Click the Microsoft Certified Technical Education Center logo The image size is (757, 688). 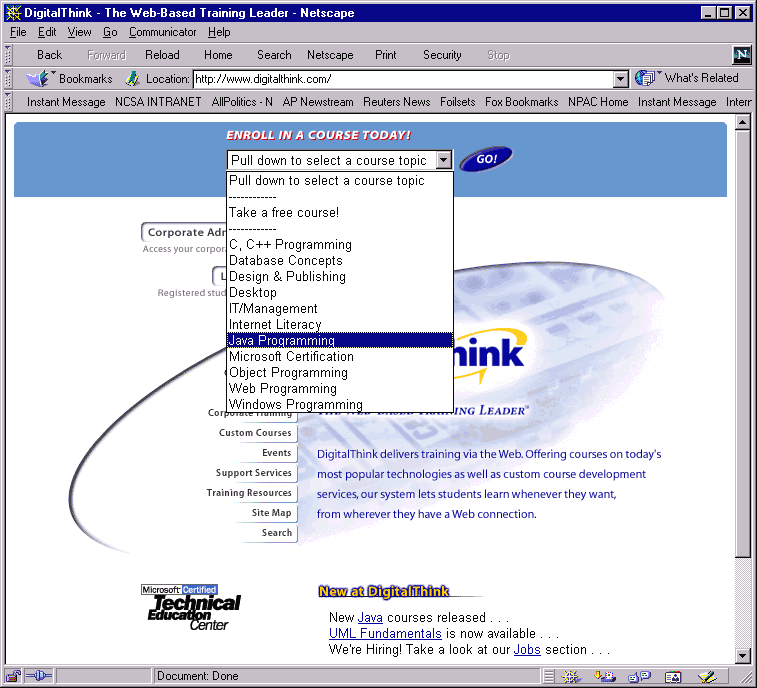191,607
